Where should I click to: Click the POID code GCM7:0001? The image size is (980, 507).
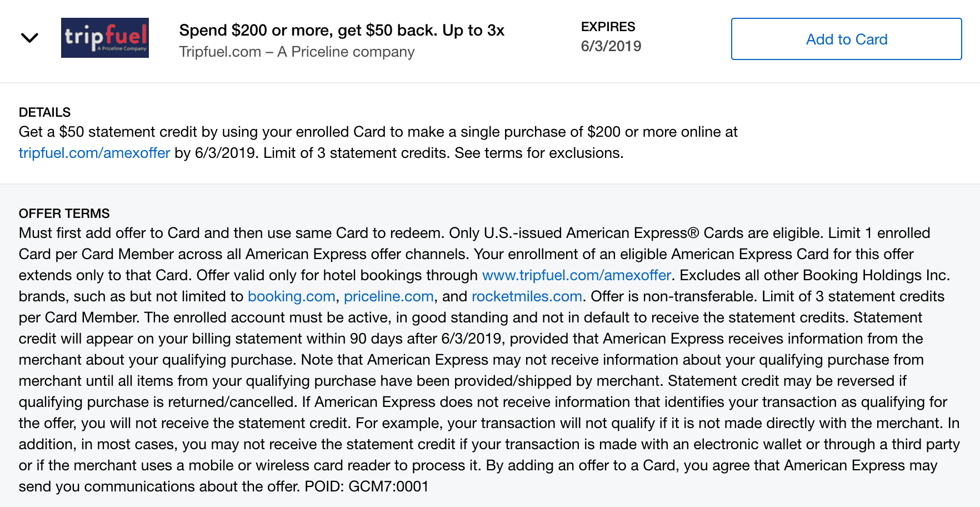pyautogui.click(x=388, y=486)
